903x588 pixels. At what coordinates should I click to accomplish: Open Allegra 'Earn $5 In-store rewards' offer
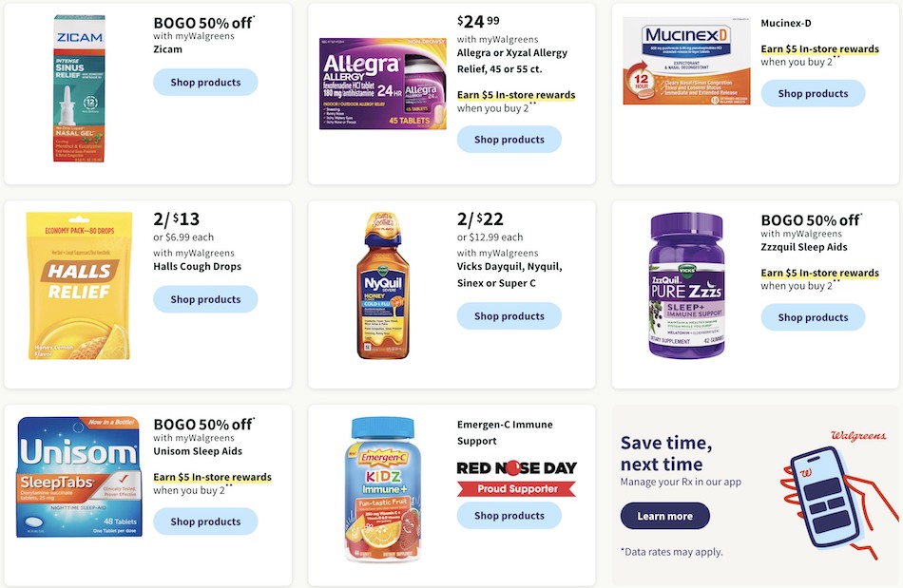pos(516,95)
